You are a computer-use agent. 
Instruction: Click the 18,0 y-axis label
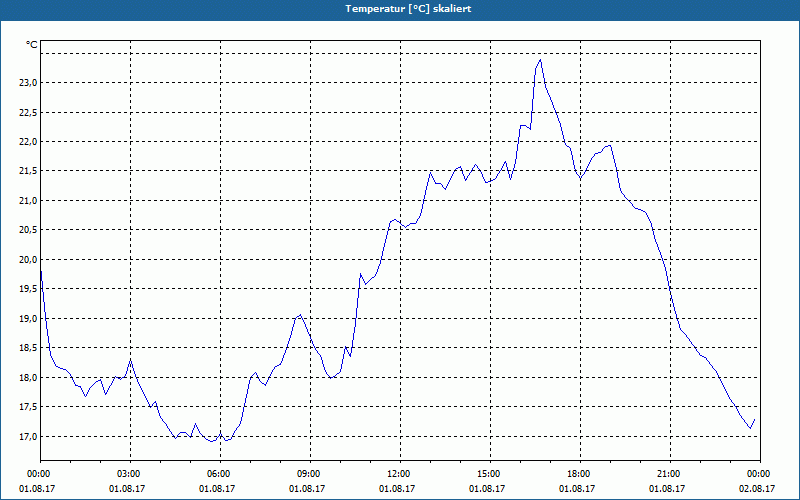[28, 378]
